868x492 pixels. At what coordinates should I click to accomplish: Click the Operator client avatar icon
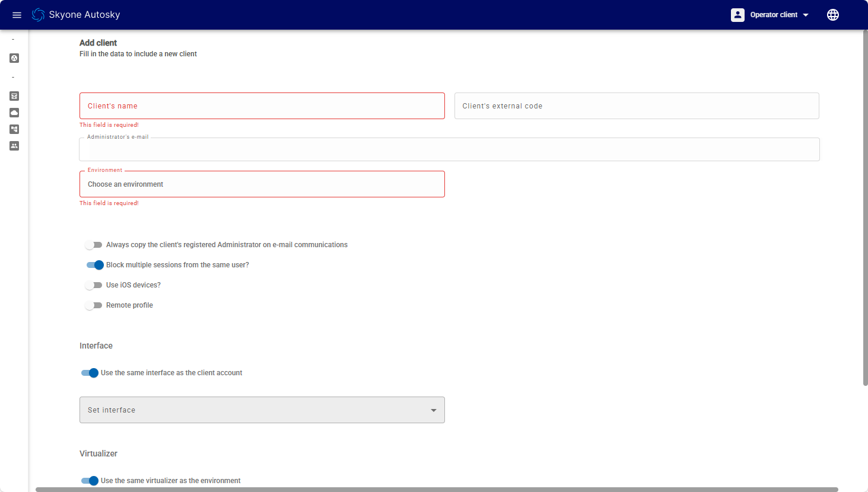click(x=737, y=15)
